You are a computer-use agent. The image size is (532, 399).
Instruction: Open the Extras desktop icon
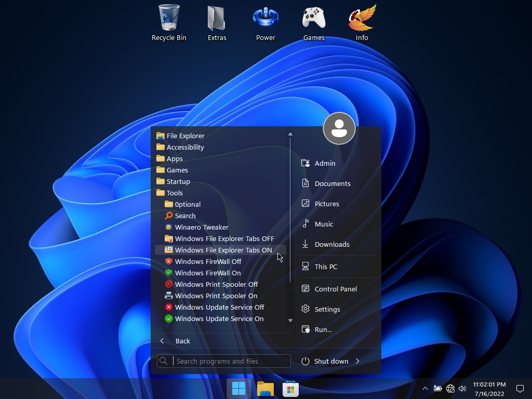click(217, 23)
